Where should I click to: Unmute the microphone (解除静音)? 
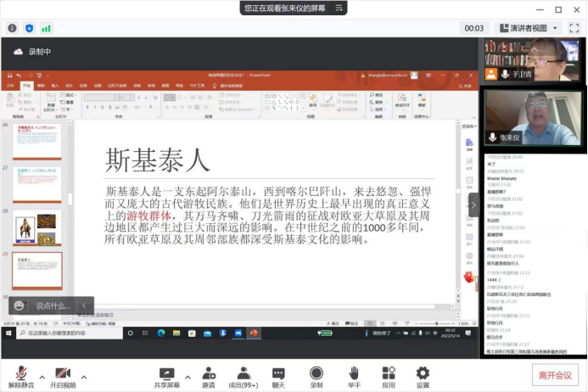[x=20, y=375]
